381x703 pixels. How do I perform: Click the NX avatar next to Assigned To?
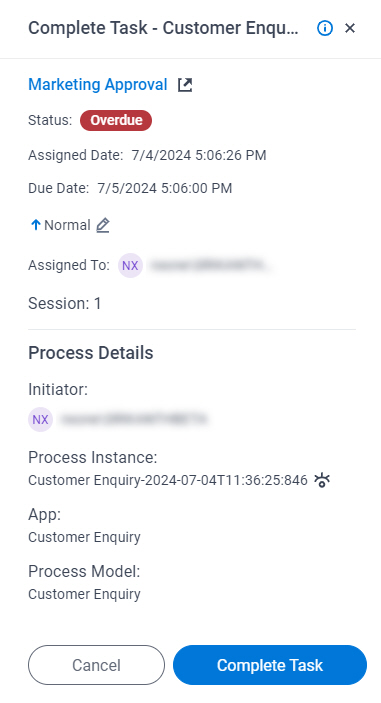pyautogui.click(x=130, y=265)
